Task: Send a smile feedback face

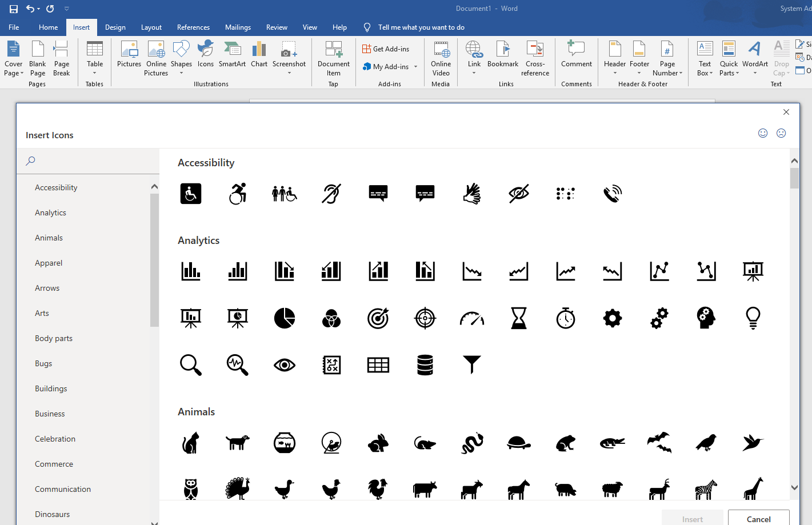Action: pyautogui.click(x=763, y=133)
